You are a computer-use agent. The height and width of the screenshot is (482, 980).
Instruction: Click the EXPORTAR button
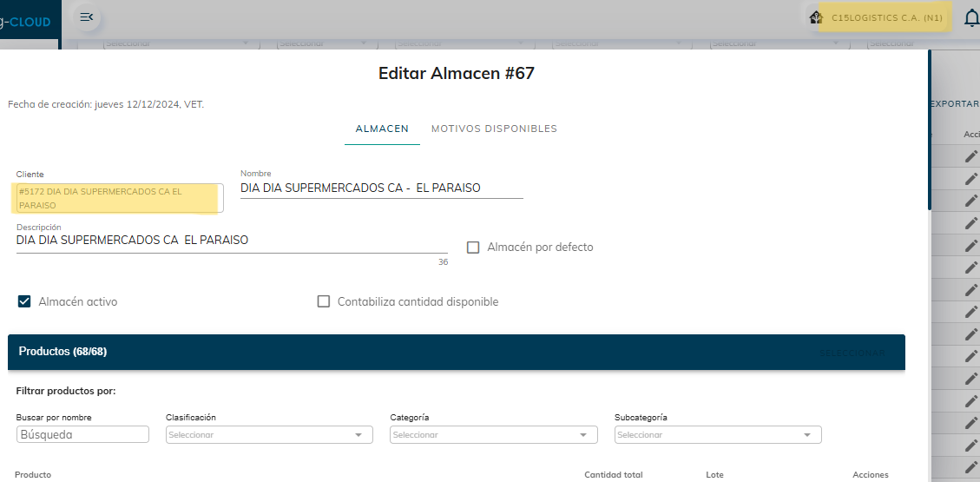(954, 104)
